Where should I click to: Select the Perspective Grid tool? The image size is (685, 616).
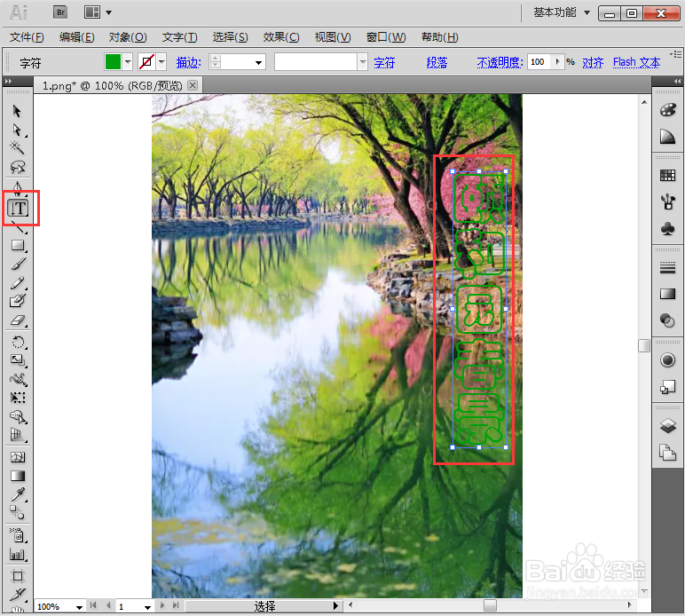pyautogui.click(x=18, y=435)
